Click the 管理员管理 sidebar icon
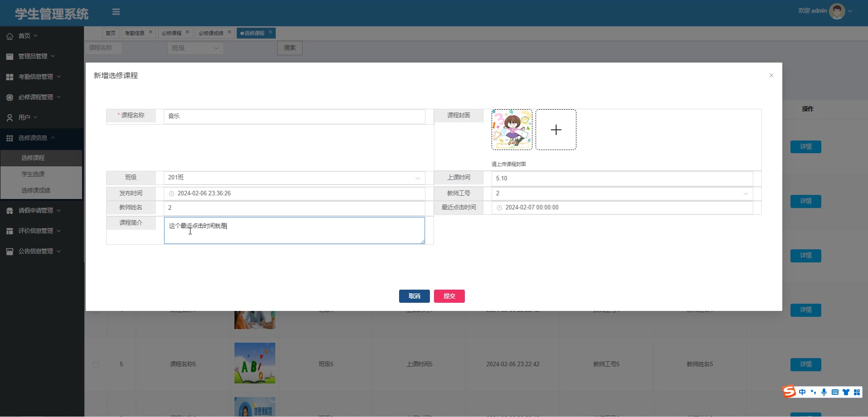868x417 pixels. pos(10,57)
